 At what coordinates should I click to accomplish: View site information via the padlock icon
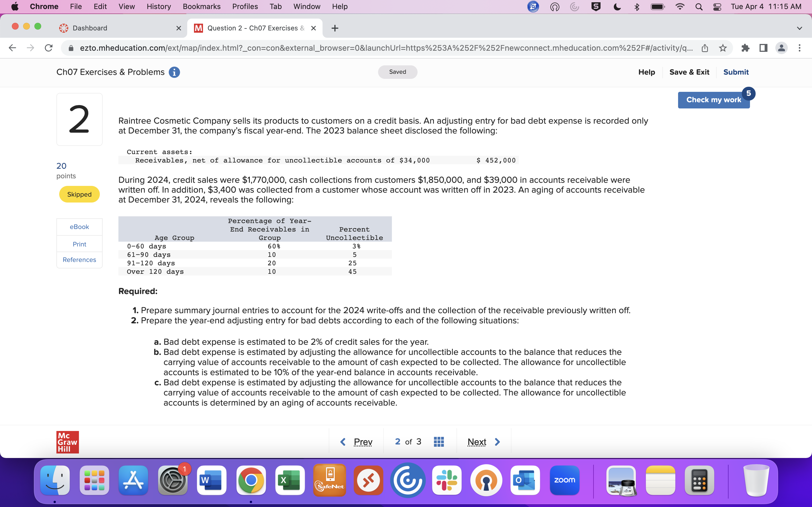71,48
